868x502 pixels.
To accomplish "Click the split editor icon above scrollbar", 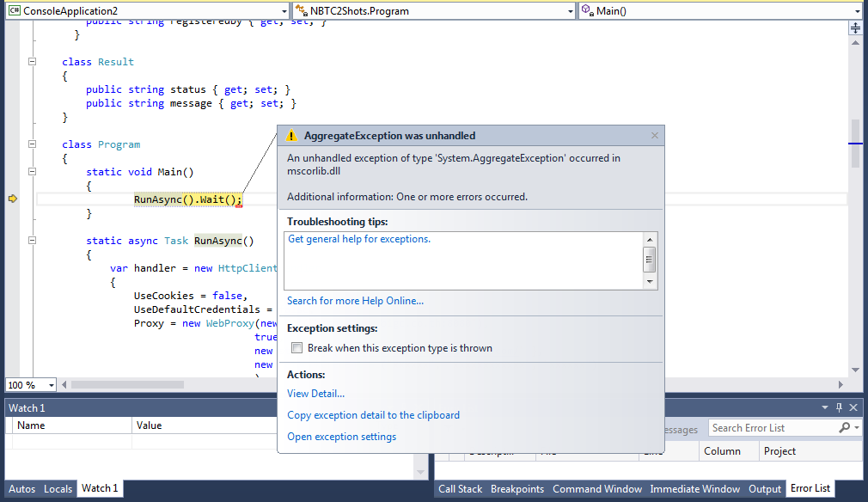I will tap(855, 28).
